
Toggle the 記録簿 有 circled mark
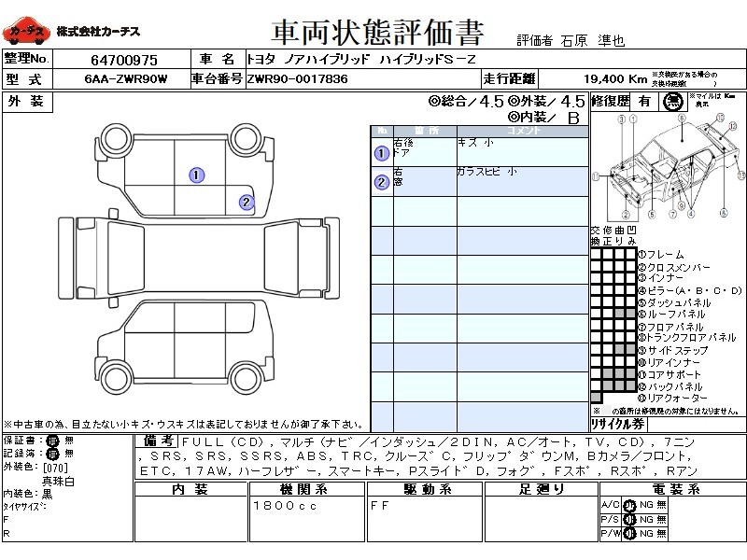click(x=52, y=454)
